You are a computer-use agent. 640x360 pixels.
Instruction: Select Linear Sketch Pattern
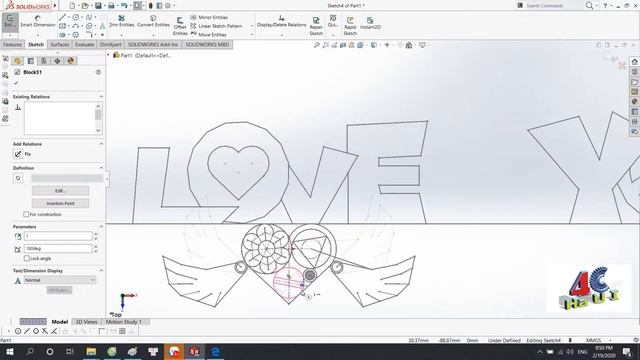coord(216,26)
